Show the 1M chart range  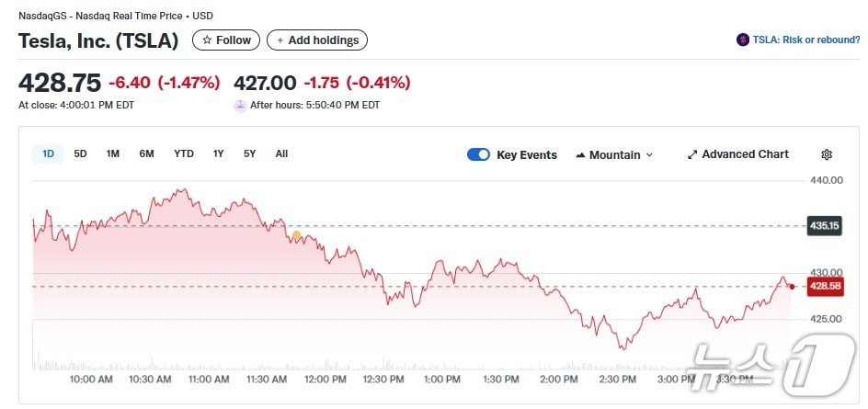coord(112,153)
